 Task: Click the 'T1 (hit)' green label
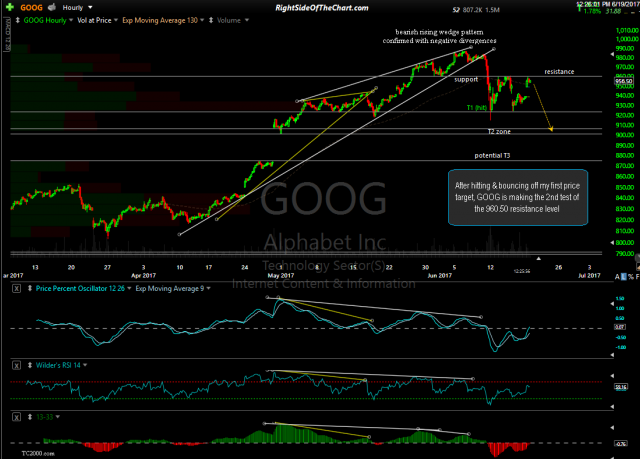(477, 108)
